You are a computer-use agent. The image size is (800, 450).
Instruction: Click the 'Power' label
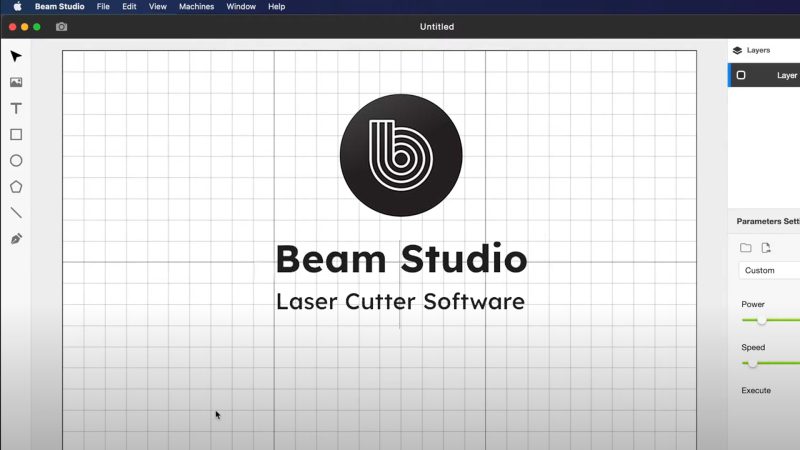point(753,304)
